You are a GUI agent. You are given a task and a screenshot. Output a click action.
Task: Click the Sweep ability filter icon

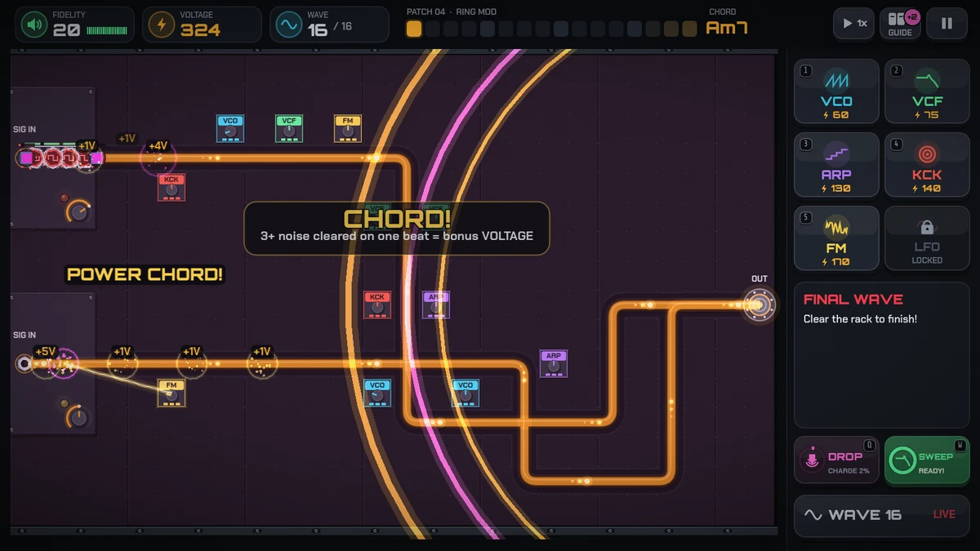902,461
